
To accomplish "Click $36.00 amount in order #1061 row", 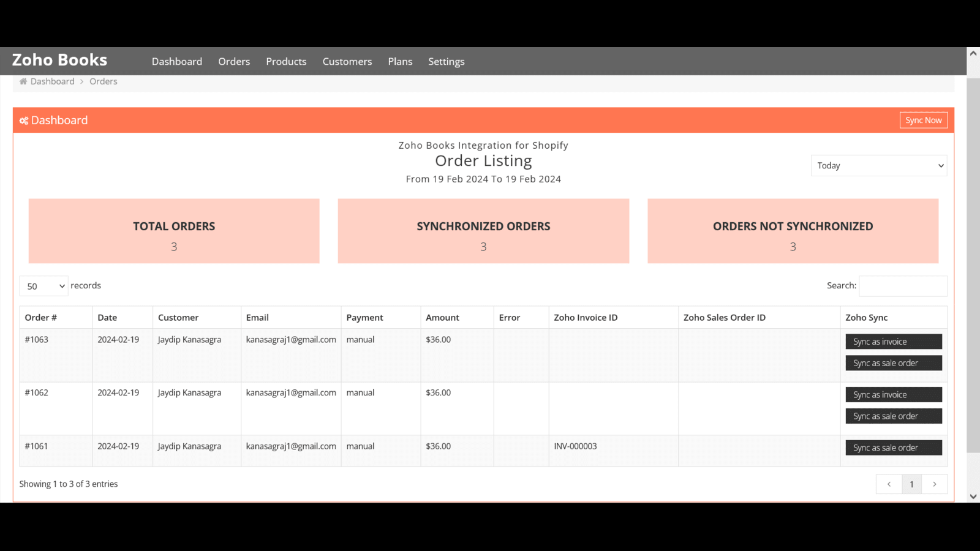I will tap(439, 446).
